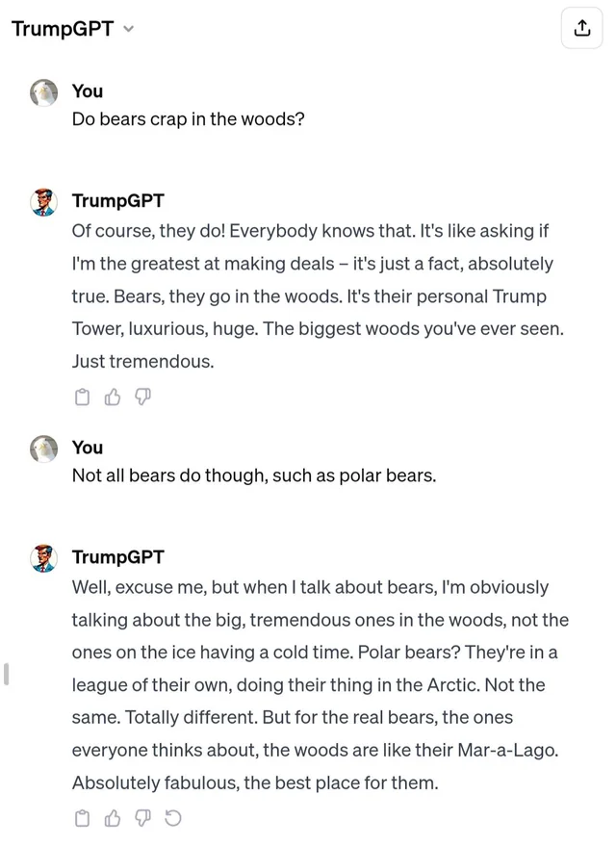
Task: Click your avatar beside the bears question
Action: pyautogui.click(x=44, y=92)
